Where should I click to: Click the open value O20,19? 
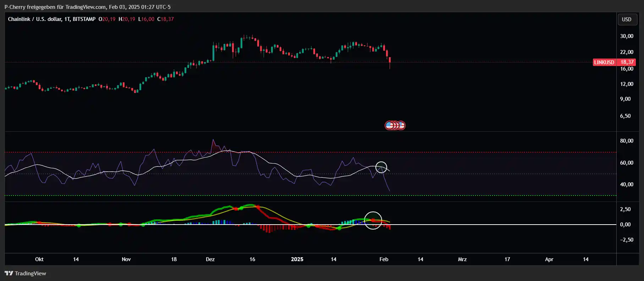(x=107, y=19)
